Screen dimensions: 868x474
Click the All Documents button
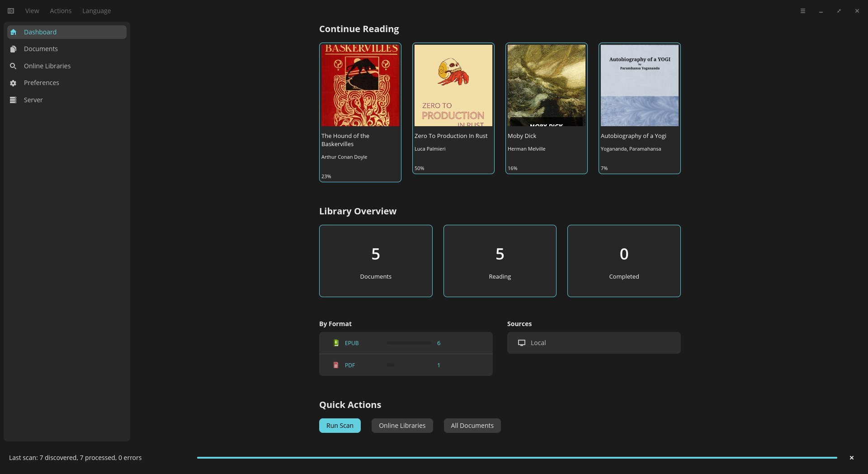click(x=472, y=426)
